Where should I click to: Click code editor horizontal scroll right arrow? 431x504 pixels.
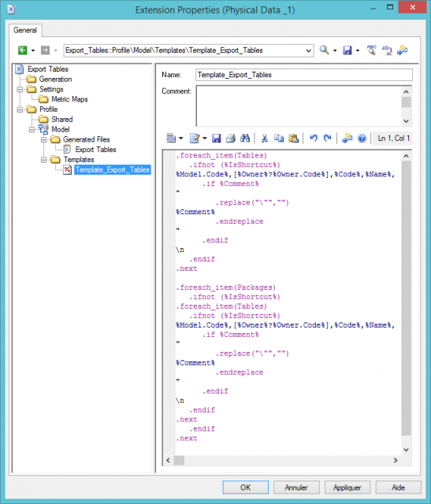396,460
